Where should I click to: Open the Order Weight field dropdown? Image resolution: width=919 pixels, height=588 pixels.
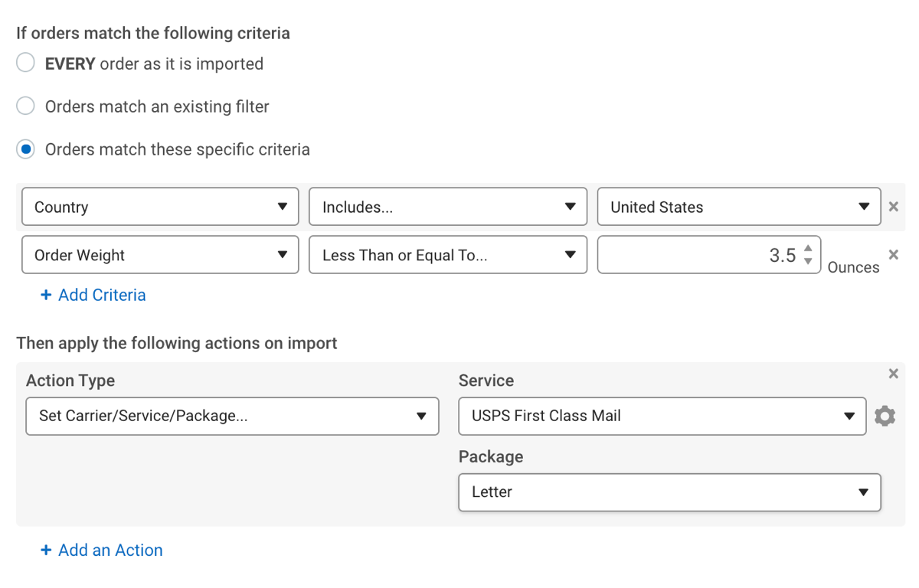(x=160, y=255)
